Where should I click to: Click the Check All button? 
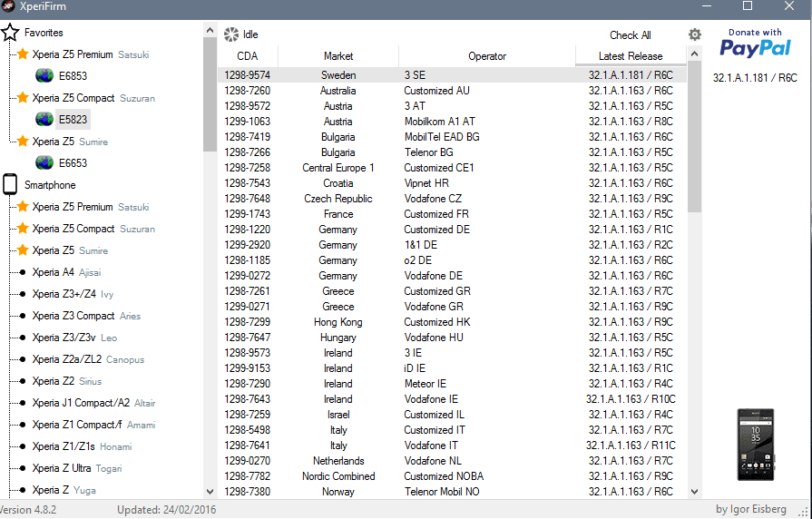coord(631,35)
